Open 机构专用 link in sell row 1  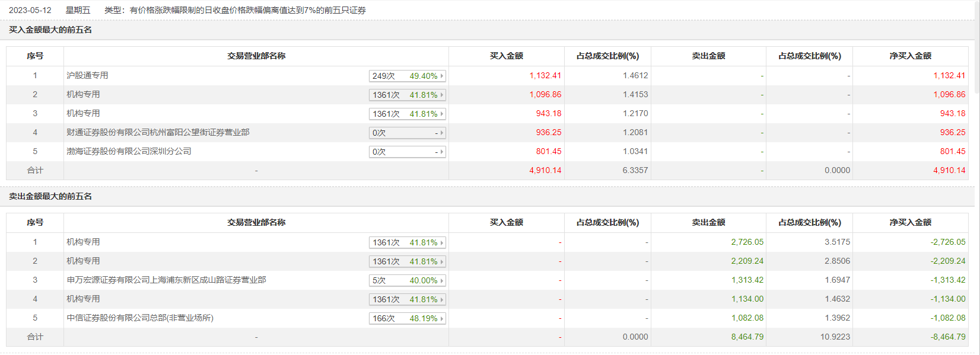click(83, 242)
